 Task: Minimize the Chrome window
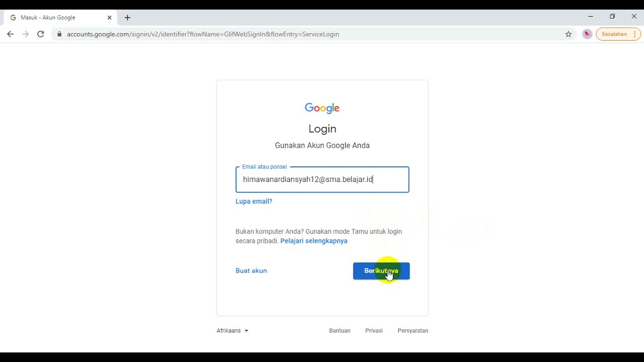591,17
